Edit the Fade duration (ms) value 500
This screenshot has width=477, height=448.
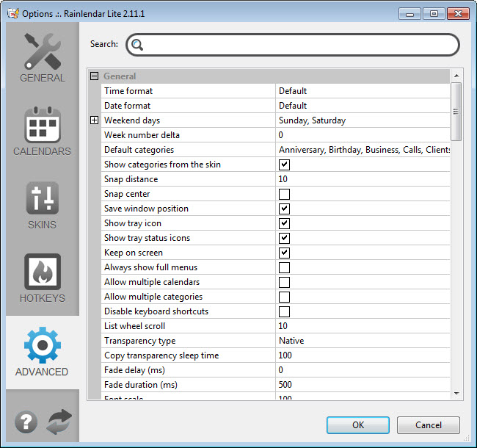click(x=363, y=385)
